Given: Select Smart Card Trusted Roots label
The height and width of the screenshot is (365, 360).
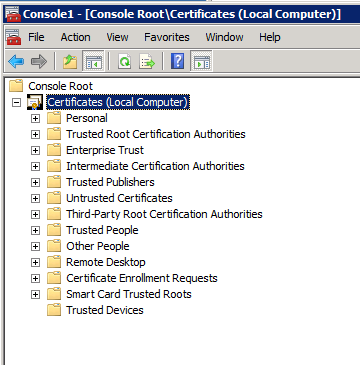Looking at the screenshot, I should pos(129,294).
